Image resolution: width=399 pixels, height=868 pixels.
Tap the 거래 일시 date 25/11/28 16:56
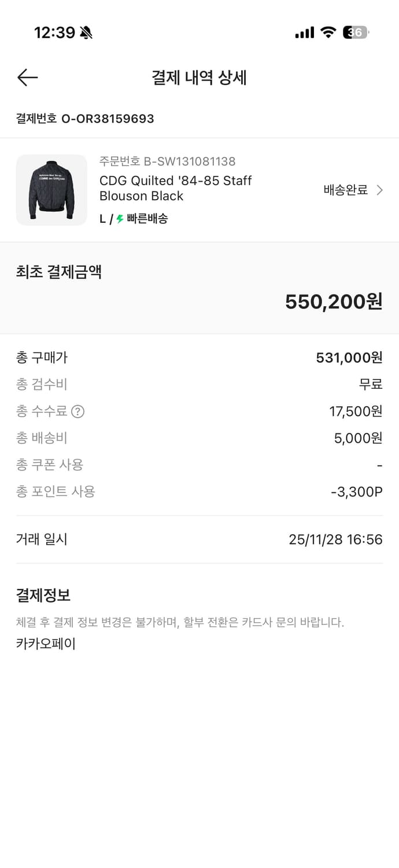pos(335,540)
